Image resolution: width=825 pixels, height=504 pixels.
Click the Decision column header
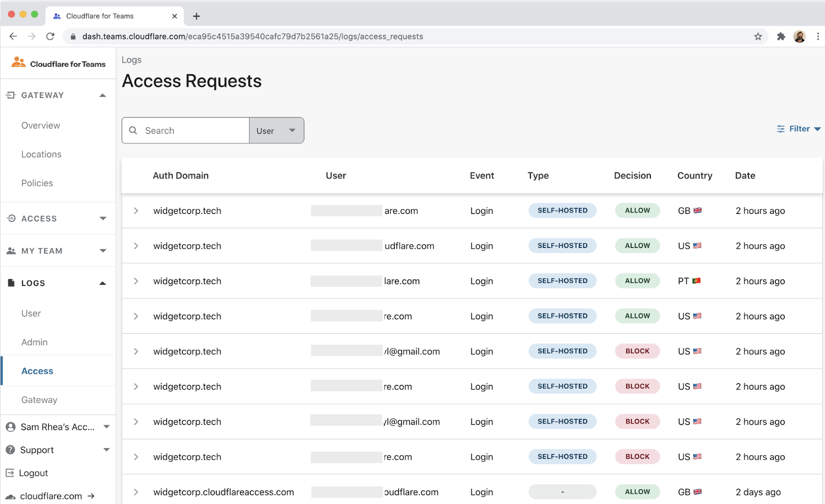coord(633,175)
